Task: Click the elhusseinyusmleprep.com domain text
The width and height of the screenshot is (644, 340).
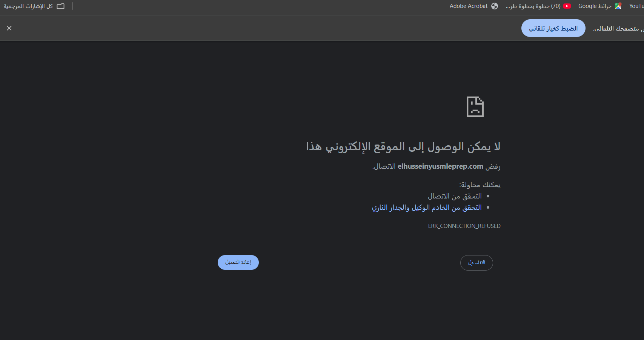Action: point(440,166)
